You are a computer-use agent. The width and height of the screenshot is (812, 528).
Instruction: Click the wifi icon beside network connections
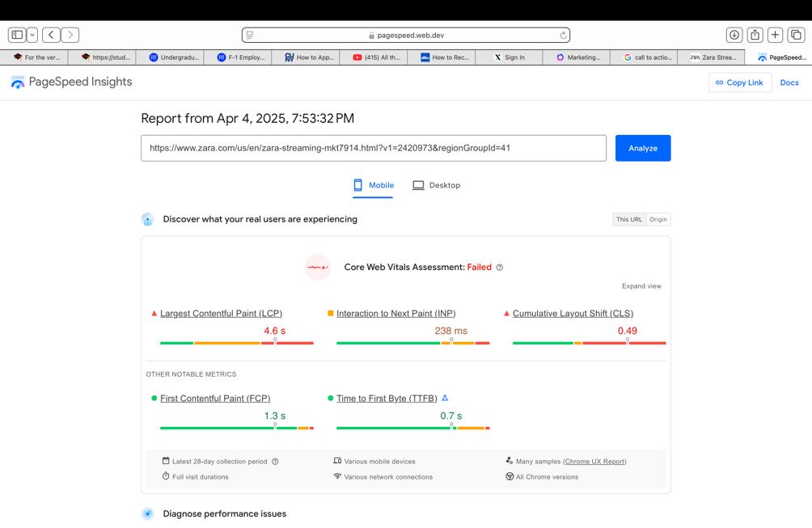click(x=337, y=476)
